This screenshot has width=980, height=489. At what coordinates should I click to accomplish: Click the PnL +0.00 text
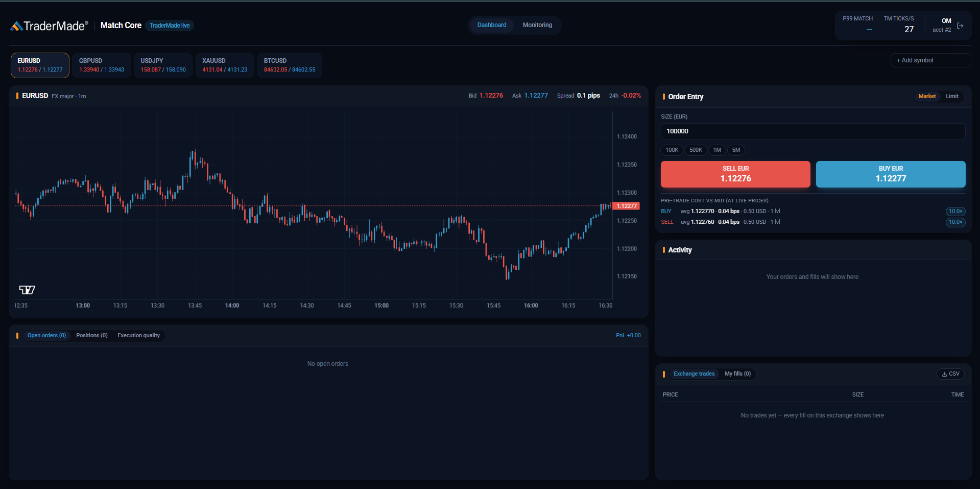(x=628, y=336)
